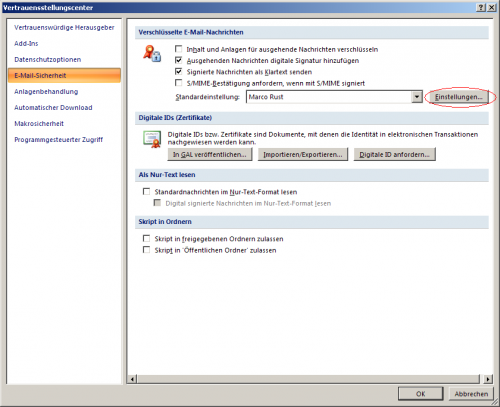
Task: Enable encrypting content and attachments checkbox
Action: pyautogui.click(x=179, y=49)
